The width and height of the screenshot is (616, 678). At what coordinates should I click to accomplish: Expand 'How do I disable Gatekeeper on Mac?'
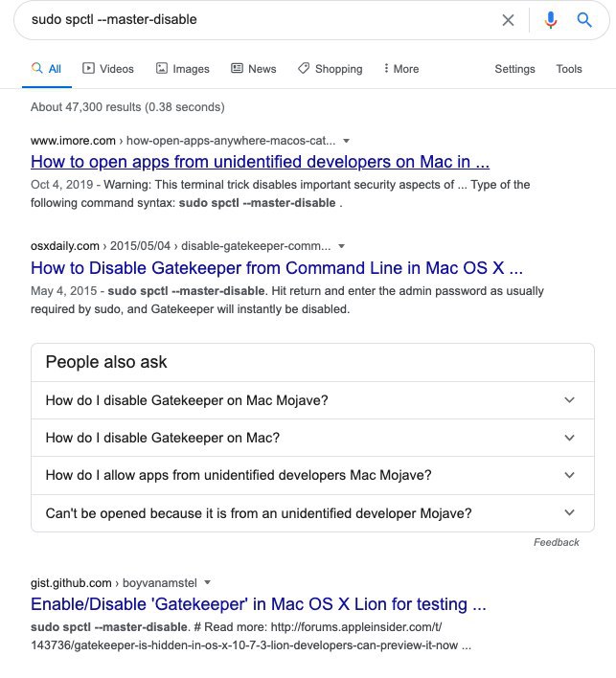click(x=312, y=438)
